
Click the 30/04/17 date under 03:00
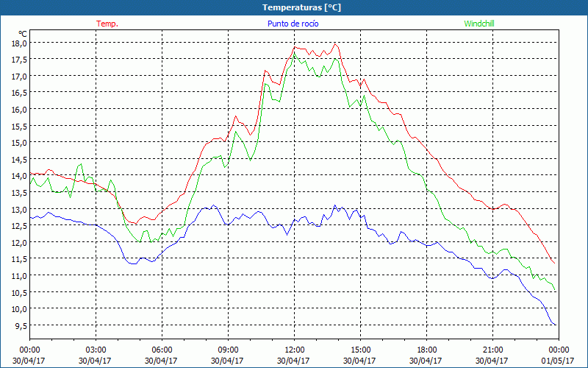tap(95, 361)
